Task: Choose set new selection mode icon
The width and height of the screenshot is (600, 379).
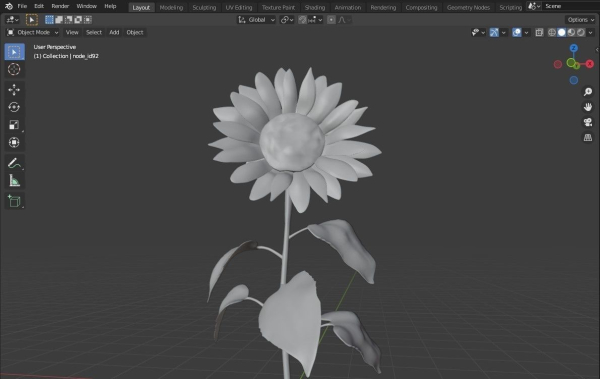Action: tap(49, 20)
